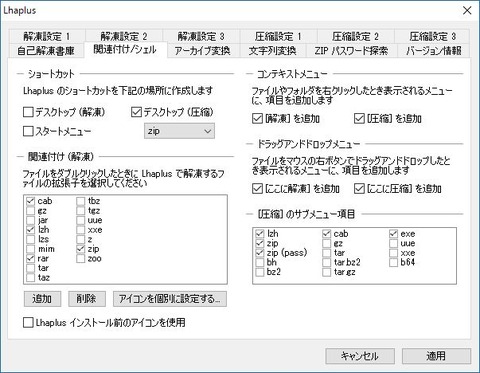The height and width of the screenshot is (373, 480).
Task: Check the tar extension in association list
Action: 30,268
